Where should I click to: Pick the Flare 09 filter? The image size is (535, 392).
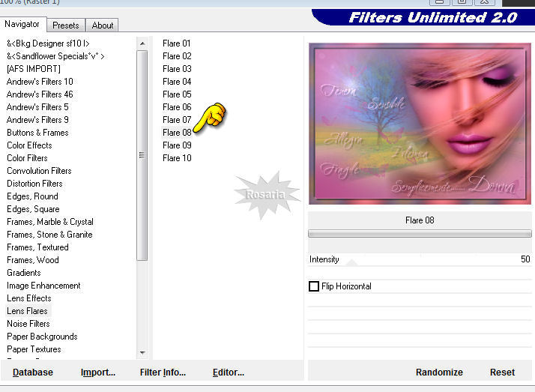[177, 145]
